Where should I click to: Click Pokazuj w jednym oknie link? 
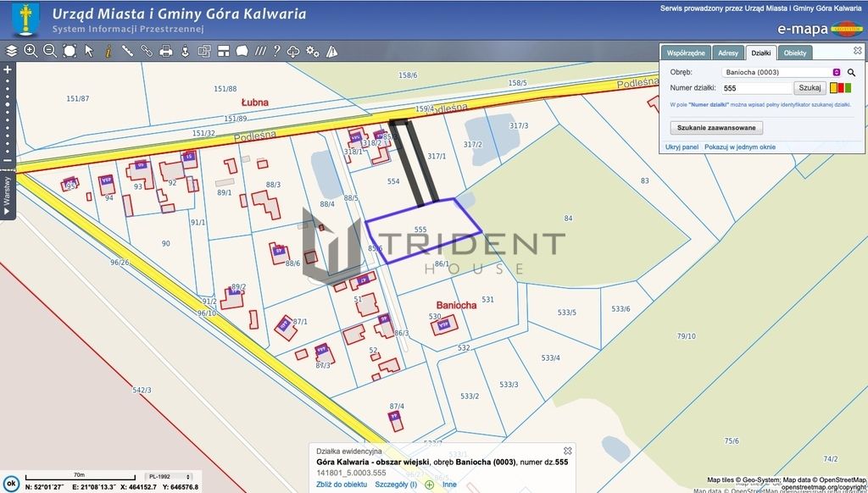point(740,147)
